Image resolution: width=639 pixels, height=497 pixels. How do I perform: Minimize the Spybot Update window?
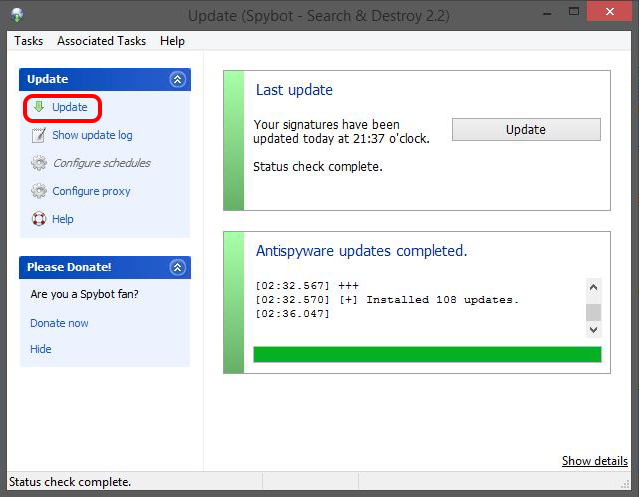(x=547, y=13)
